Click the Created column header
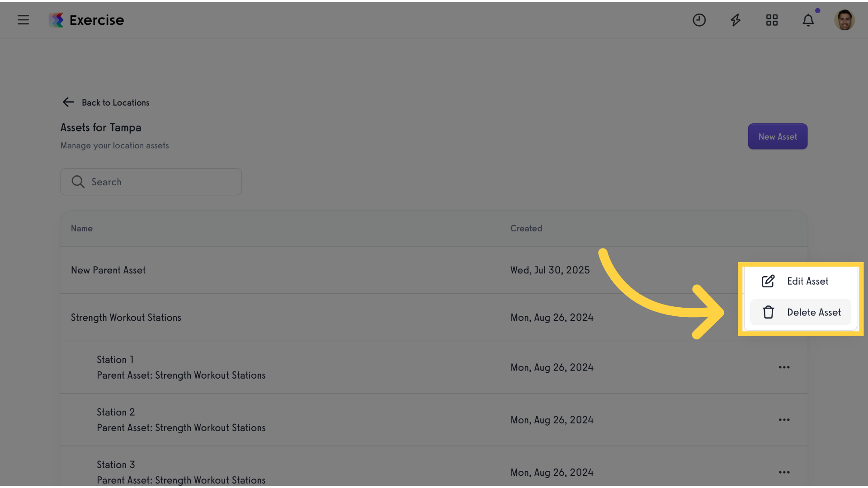 (x=526, y=229)
